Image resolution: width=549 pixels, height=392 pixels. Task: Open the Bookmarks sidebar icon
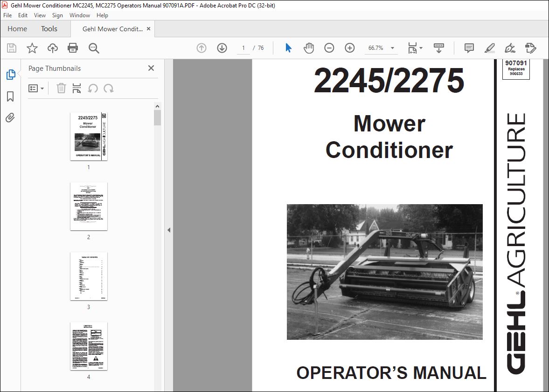pyautogui.click(x=11, y=96)
